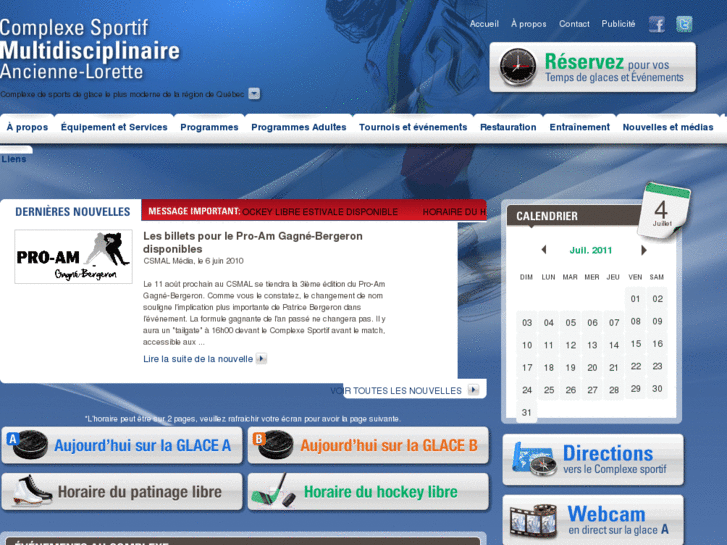Click Horaire du patinage libre text
Screen dimensions: 727x545
140,492
